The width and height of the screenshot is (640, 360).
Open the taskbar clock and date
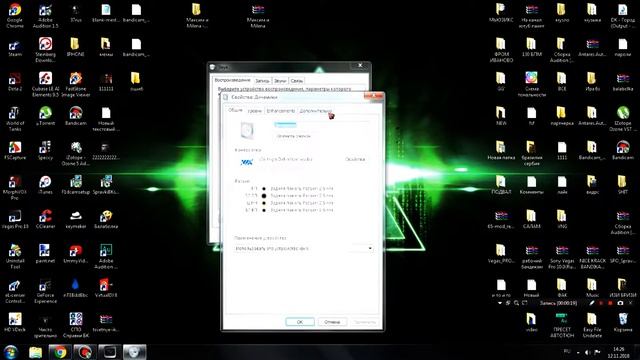pyautogui.click(x=618, y=352)
